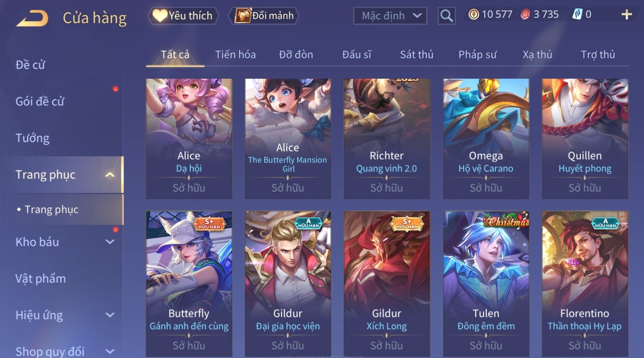Open Yêu thích favorites heart button
The width and height of the screenshot is (644, 358).
(183, 16)
